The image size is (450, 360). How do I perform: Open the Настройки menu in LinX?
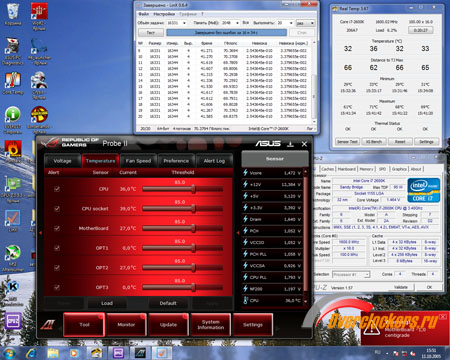pos(164,14)
